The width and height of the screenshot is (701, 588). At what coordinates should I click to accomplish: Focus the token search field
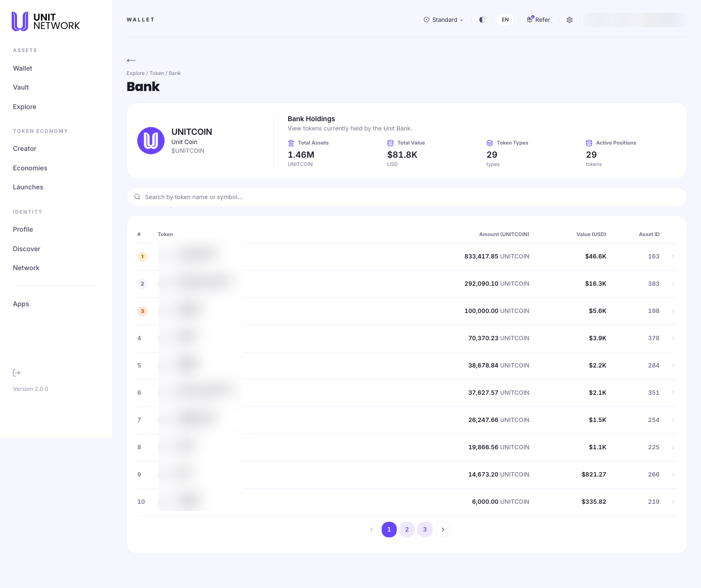(407, 197)
